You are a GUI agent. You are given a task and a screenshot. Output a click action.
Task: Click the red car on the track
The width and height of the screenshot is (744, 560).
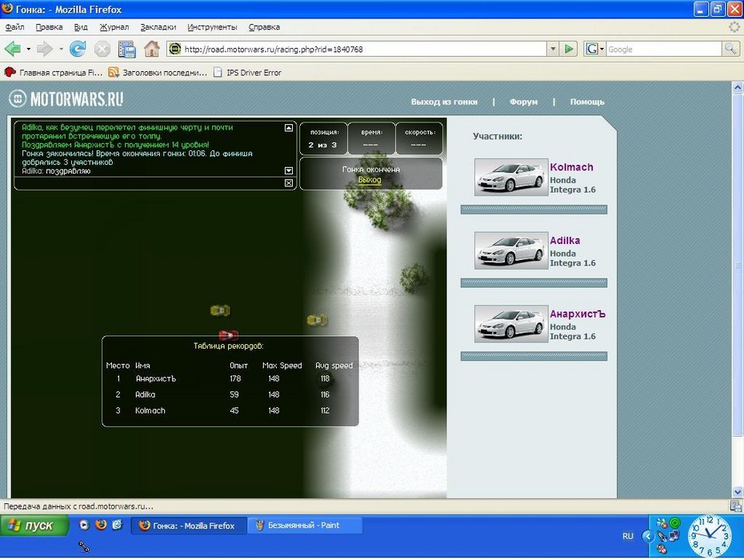point(228,335)
